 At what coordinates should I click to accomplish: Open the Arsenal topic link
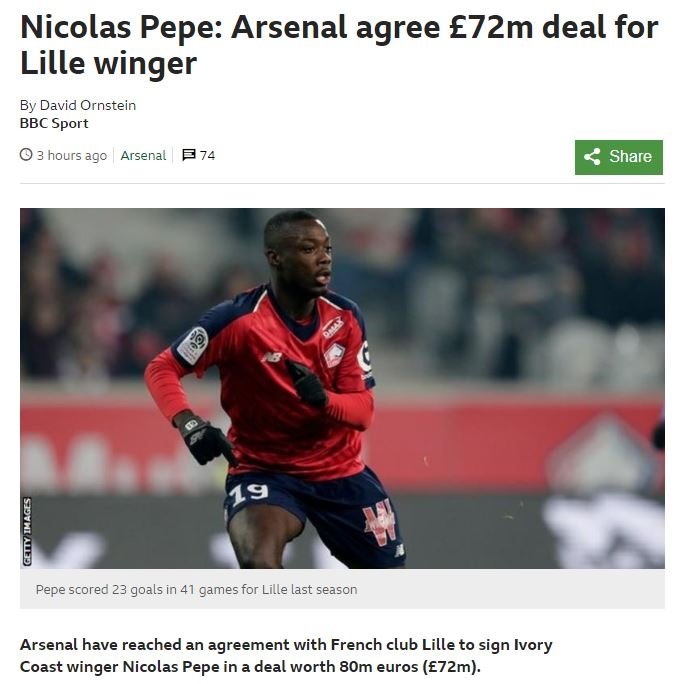[143, 155]
